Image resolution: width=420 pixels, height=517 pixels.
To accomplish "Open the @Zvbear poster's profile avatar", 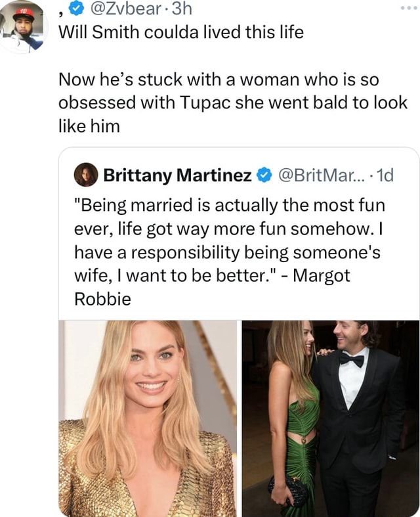I will (25, 25).
